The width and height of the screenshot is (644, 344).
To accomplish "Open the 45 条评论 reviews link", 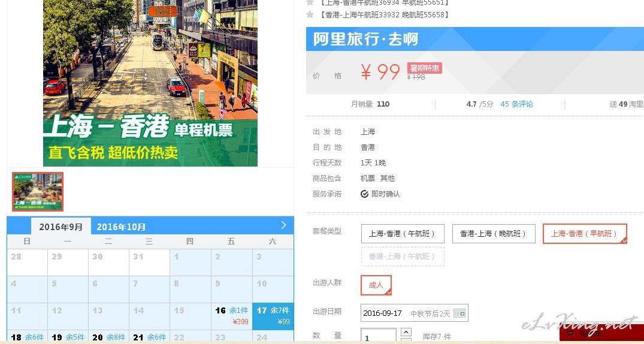I will tap(516, 104).
